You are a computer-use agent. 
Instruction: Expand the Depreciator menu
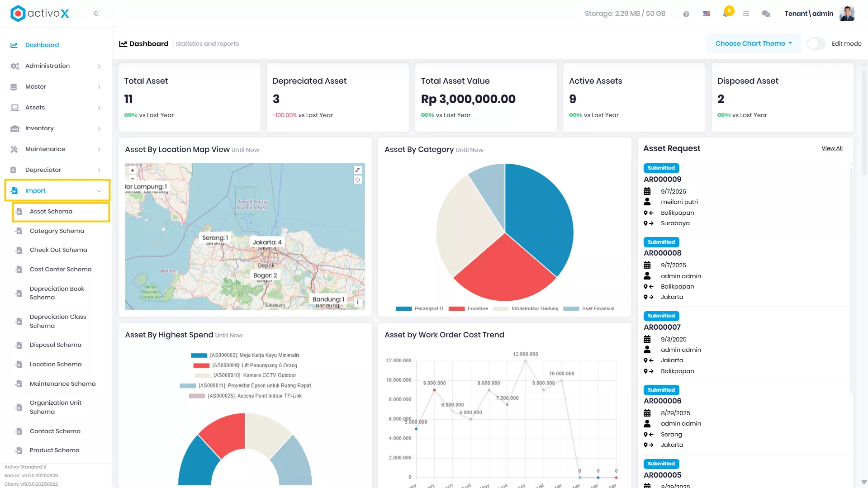click(x=99, y=171)
